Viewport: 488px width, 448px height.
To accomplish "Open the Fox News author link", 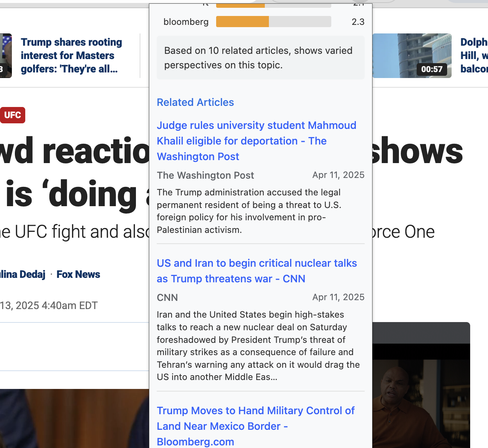I will coord(78,275).
